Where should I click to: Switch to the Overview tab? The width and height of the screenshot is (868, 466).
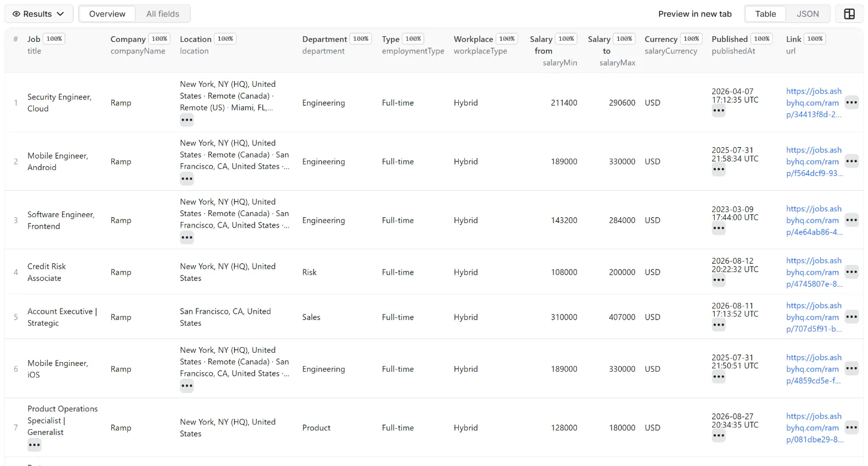107,14
